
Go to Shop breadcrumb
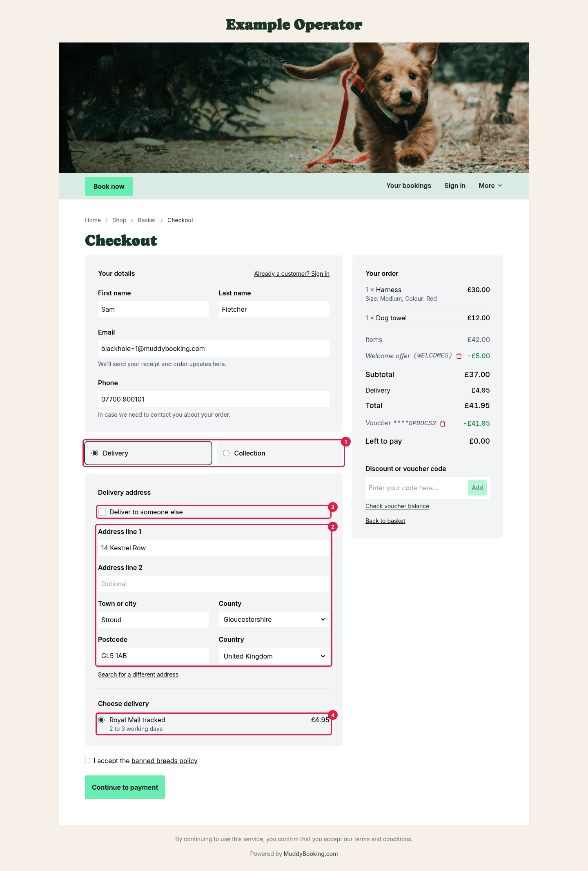point(119,220)
